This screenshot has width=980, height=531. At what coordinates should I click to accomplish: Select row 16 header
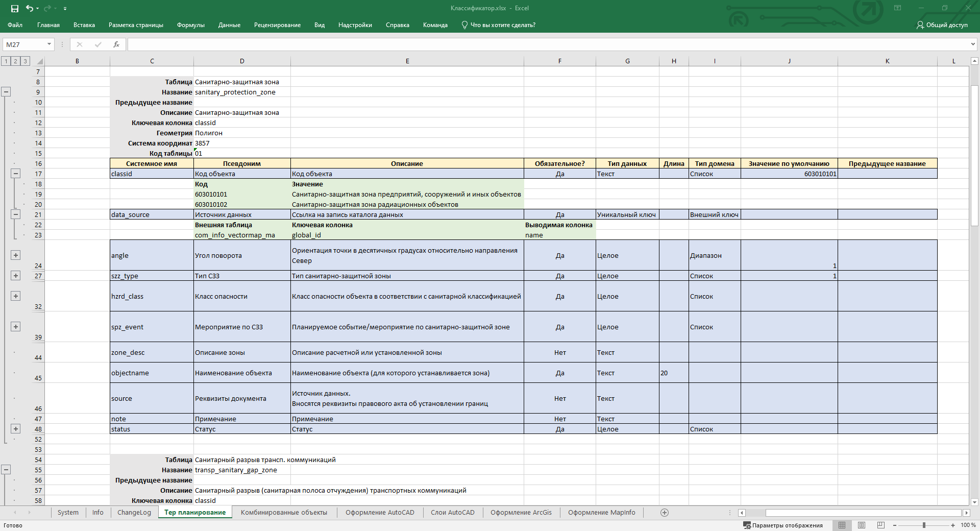click(x=38, y=163)
